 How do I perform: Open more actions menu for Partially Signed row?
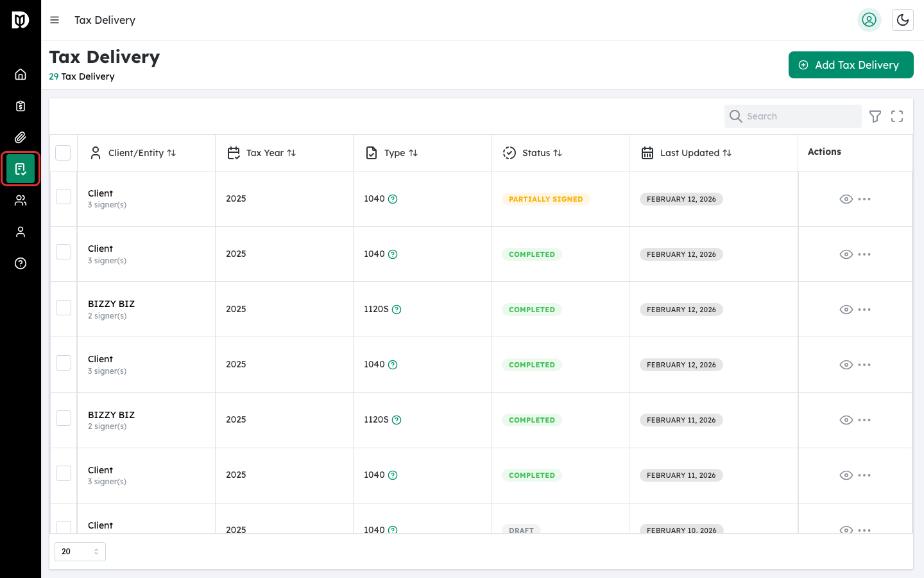pyautogui.click(x=864, y=199)
